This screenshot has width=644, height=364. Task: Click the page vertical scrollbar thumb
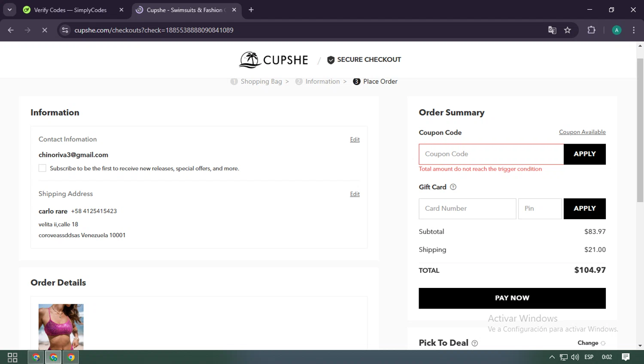[x=640, y=130]
